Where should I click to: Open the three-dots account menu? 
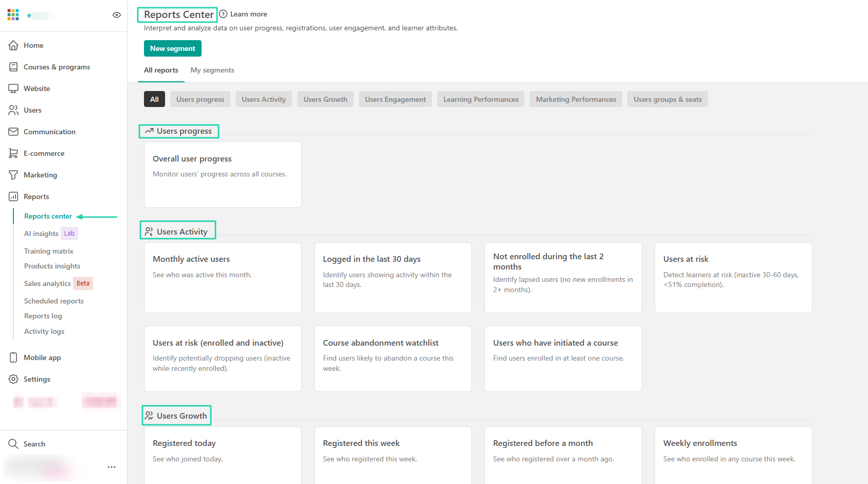pos(112,467)
